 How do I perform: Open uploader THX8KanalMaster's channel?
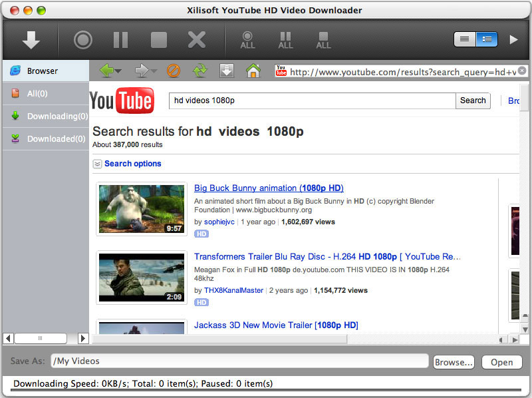point(233,290)
